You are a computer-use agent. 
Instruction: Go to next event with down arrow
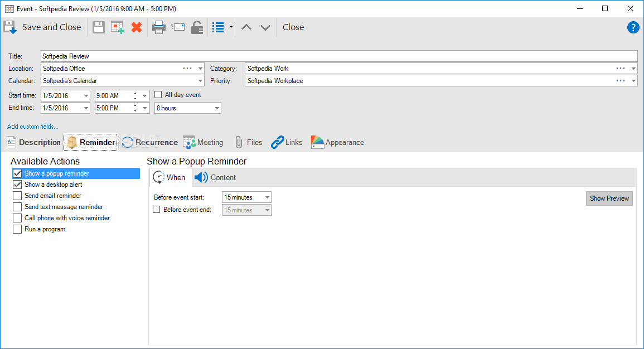265,27
